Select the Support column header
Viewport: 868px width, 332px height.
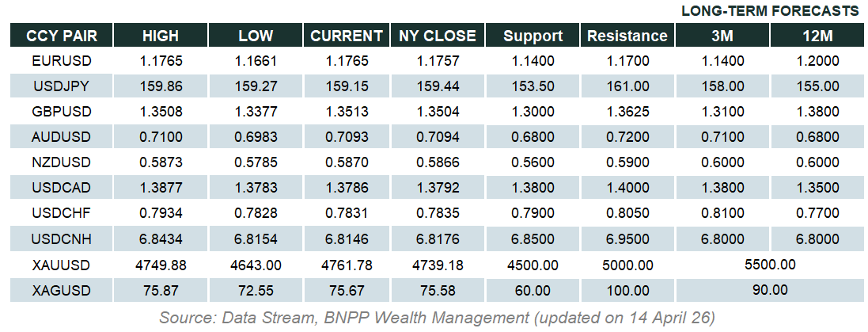(x=533, y=36)
